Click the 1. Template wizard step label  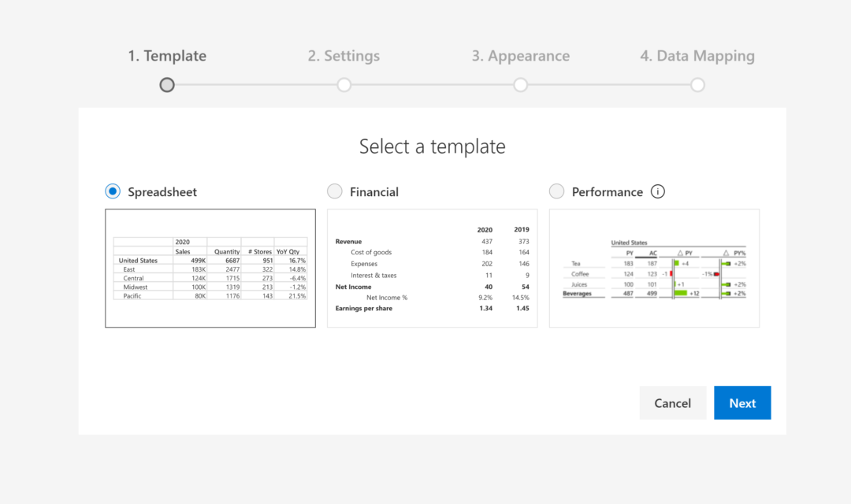166,55
